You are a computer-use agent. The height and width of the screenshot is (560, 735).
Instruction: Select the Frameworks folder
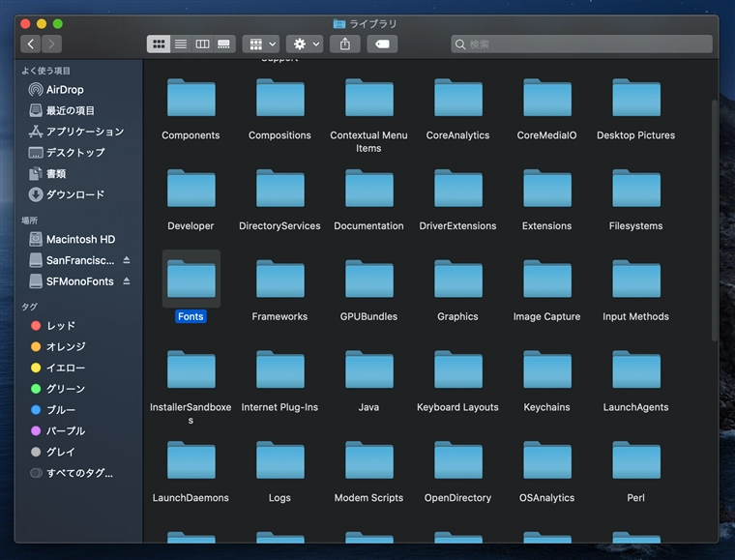tap(280, 280)
